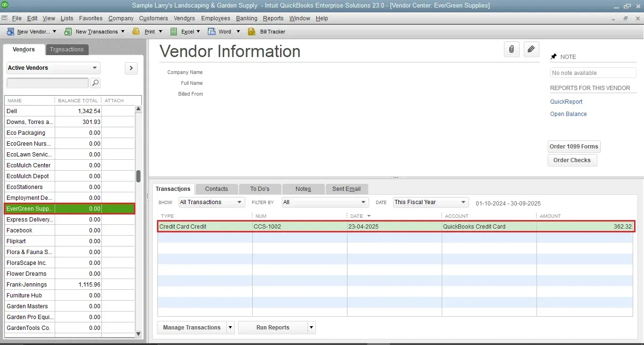Click the vendor list scroll-down arrow
This screenshot has height=345, width=644.
138,334
